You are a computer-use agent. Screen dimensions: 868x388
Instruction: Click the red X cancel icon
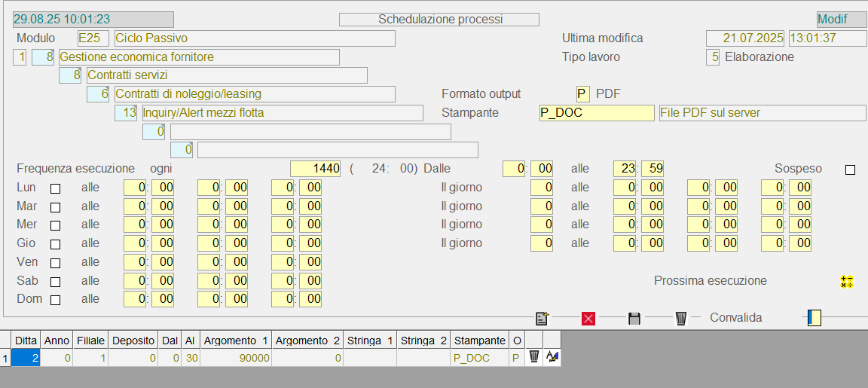(x=588, y=319)
